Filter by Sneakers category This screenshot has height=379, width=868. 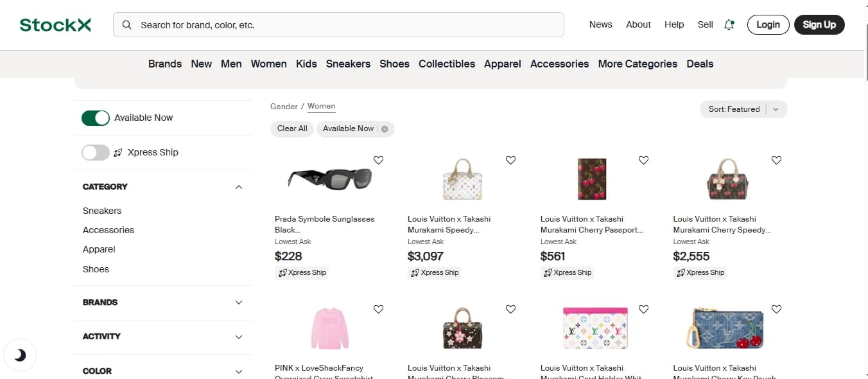point(102,211)
